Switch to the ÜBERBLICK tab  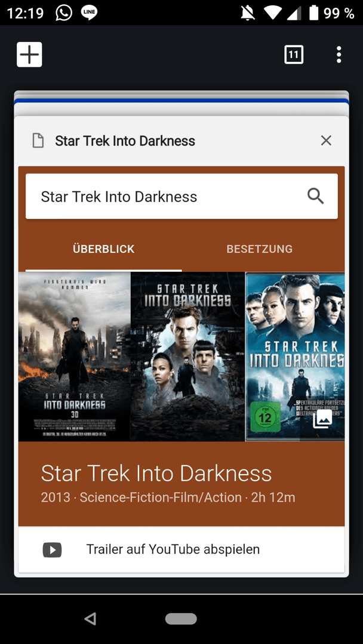tap(104, 249)
